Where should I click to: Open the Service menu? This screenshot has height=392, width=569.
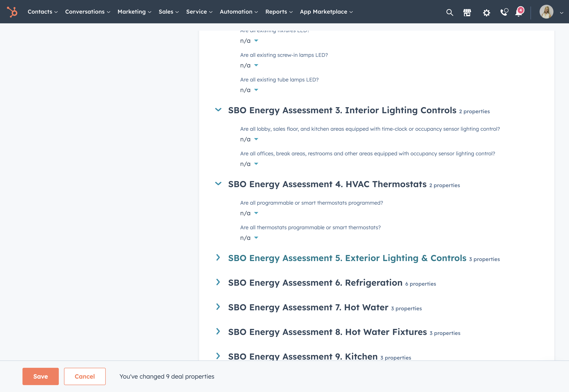(199, 12)
